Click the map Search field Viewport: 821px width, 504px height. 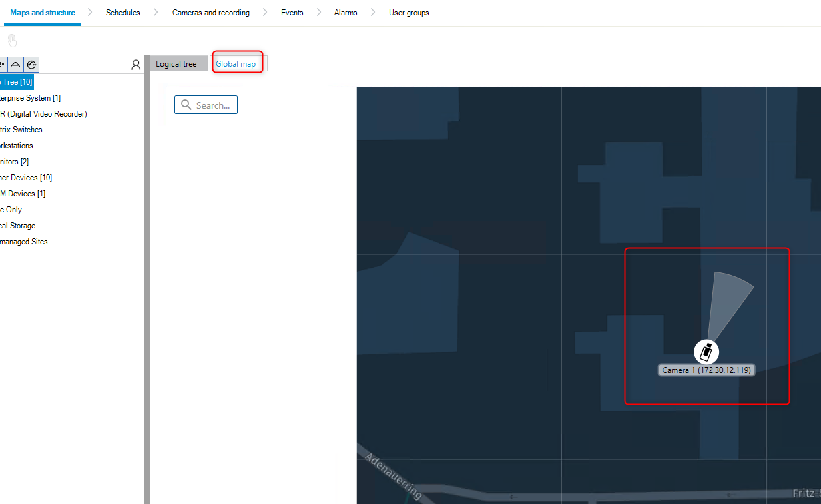(206, 105)
